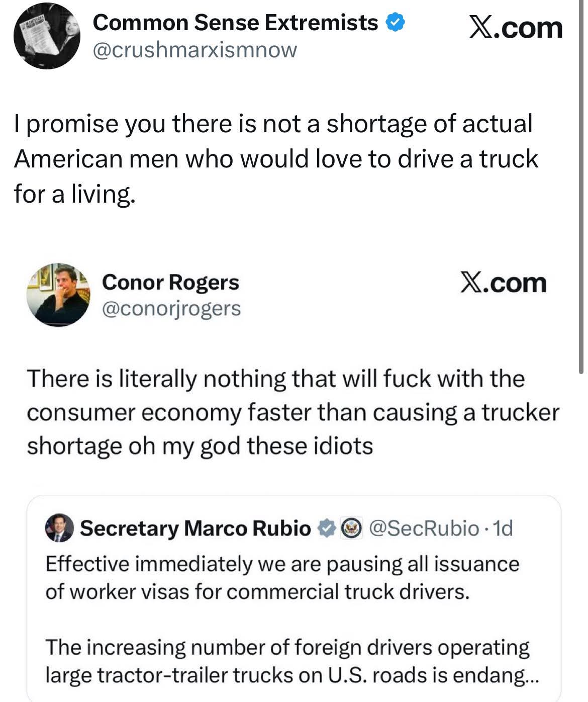This screenshot has height=702, width=588.
Task: Open Secretary Marco Rubio's avatar
Action: coord(60,528)
